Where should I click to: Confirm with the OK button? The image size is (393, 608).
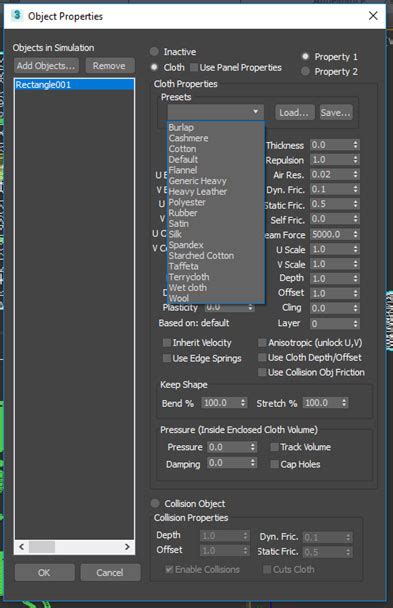45,572
